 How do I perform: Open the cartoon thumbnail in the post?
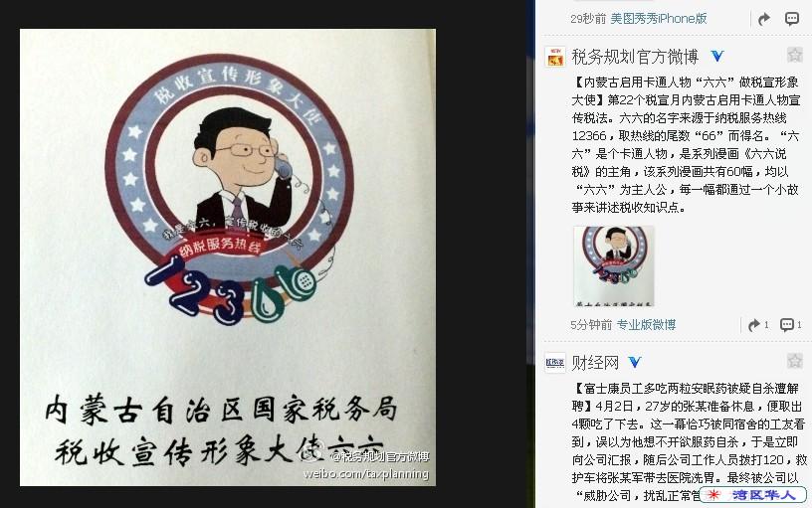(614, 265)
